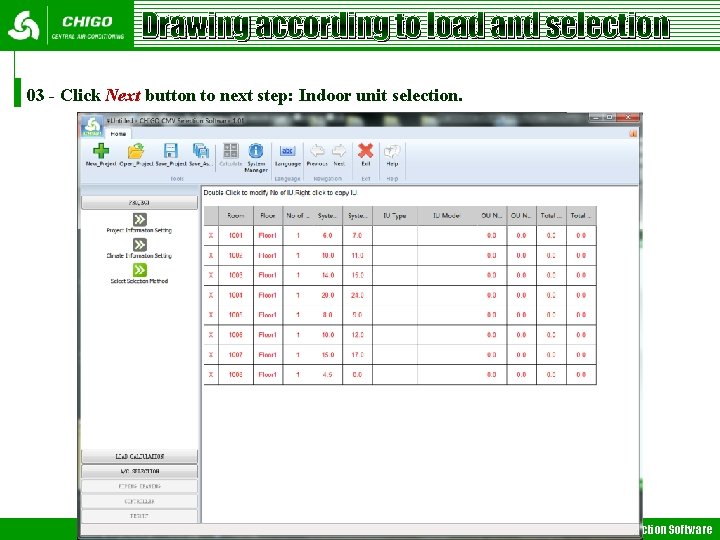Expand the Report sidebar section
The width and height of the screenshot is (720, 540).
coord(139,516)
